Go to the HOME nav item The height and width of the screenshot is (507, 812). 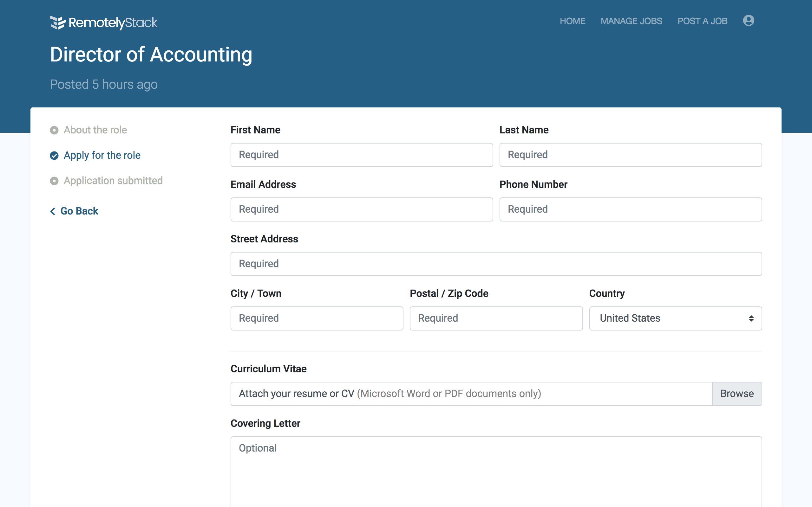coord(573,21)
